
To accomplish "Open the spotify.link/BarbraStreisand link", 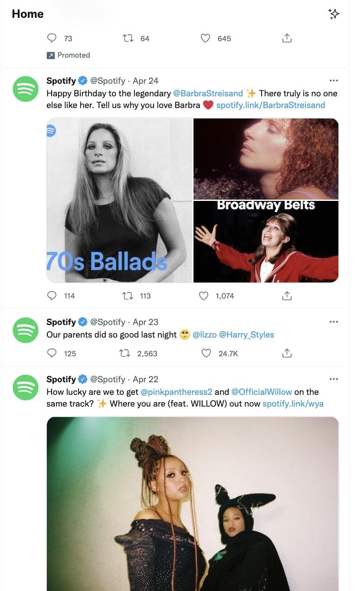I will click(270, 105).
